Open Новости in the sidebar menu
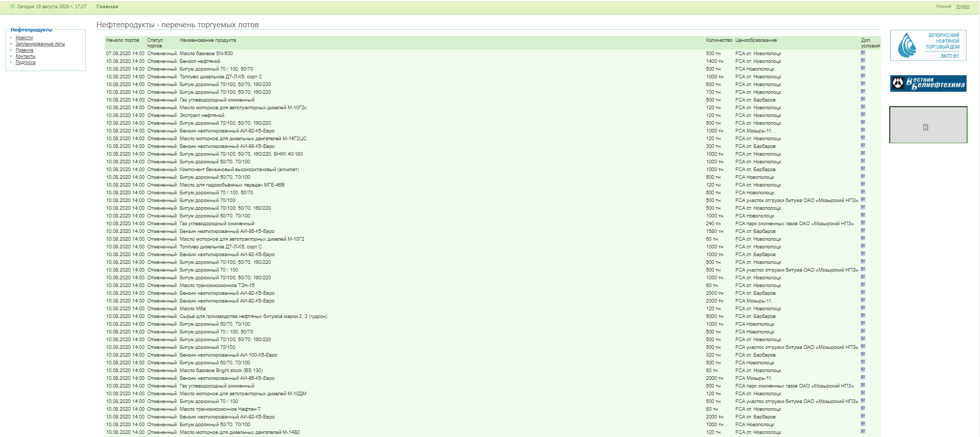This screenshot has width=980, height=437. (24, 38)
